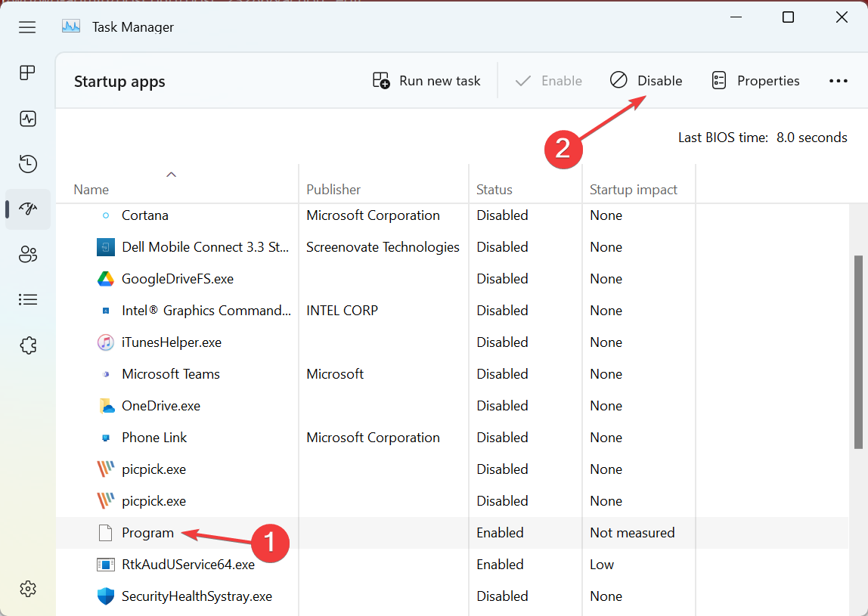
Task: Click the Startup apps page heading
Action: pyautogui.click(x=119, y=82)
